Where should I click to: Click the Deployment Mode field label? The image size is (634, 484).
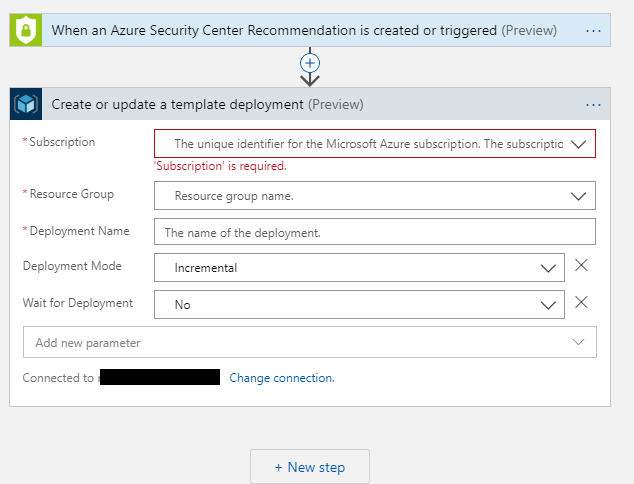point(72,266)
